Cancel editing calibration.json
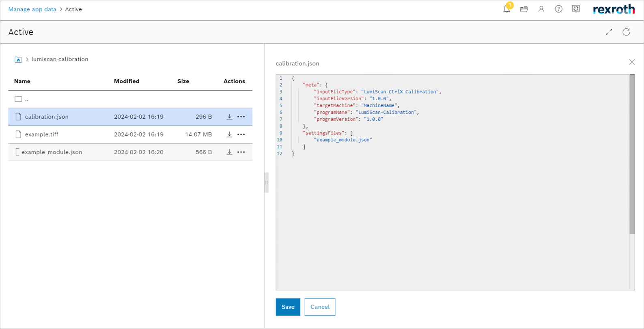Viewport: 644px width, 329px height. click(x=320, y=307)
